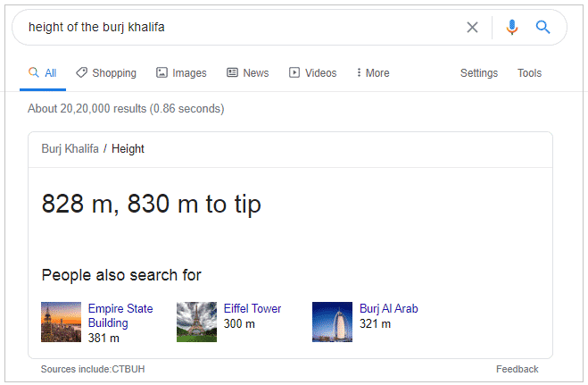Screen dimensions: 588x385
Task: Click Empire State Building thumbnail
Action: pyautogui.click(x=61, y=322)
